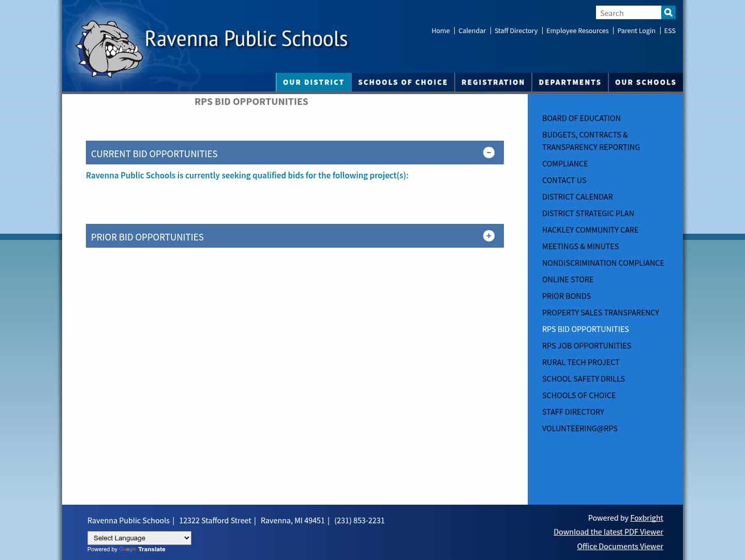Select the Registration menu item
The image size is (745, 560).
pyautogui.click(x=493, y=82)
